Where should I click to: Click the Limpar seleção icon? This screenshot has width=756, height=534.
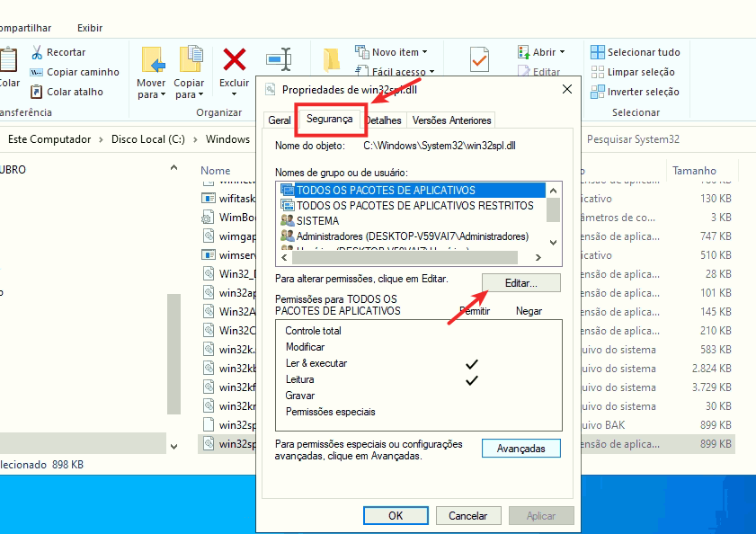click(x=598, y=72)
